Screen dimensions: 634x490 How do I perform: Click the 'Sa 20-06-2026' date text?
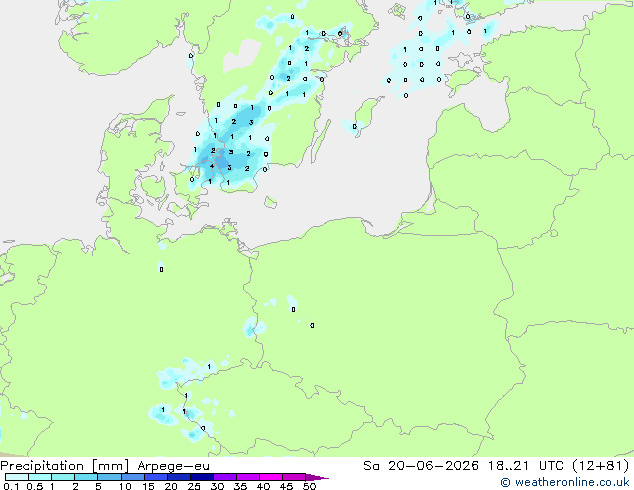(421, 466)
